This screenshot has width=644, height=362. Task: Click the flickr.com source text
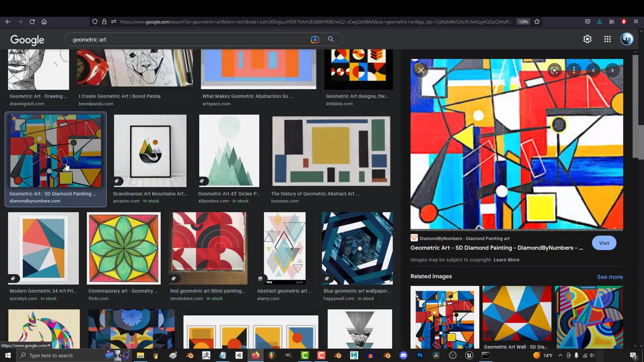(x=99, y=299)
